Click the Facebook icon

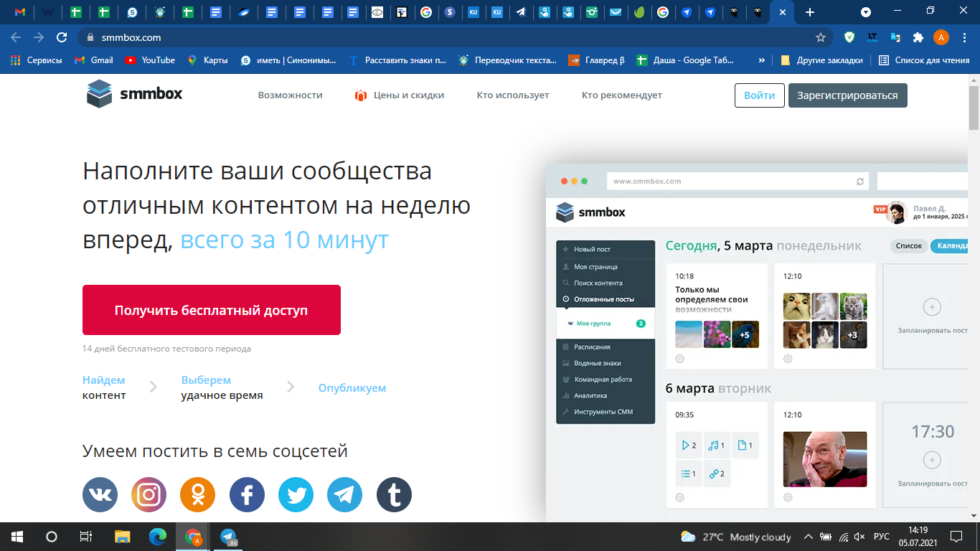(x=247, y=495)
